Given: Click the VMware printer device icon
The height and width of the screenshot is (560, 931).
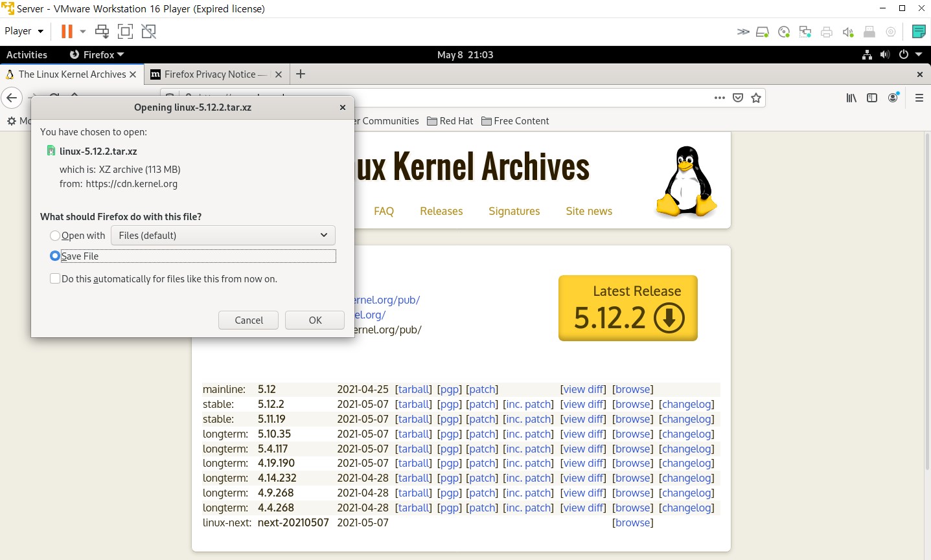Looking at the screenshot, I should pyautogui.click(x=827, y=32).
